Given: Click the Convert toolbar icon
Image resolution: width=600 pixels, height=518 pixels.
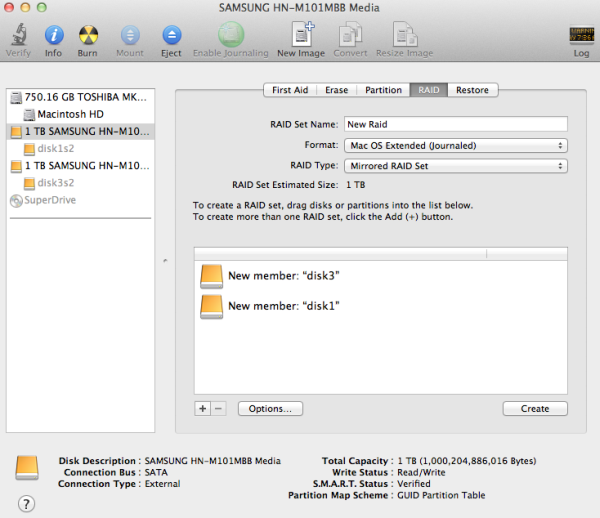Looking at the screenshot, I should point(350,34).
